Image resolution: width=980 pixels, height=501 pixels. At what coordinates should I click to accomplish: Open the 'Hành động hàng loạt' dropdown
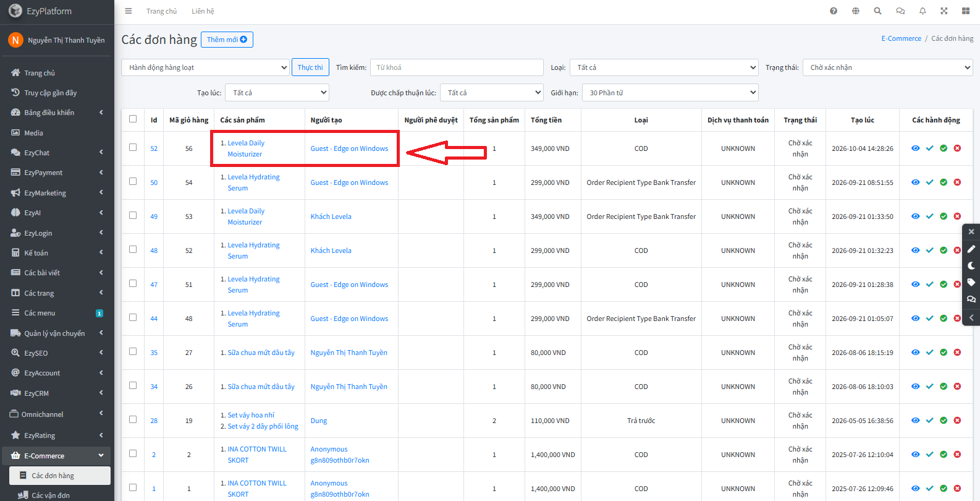[205, 67]
